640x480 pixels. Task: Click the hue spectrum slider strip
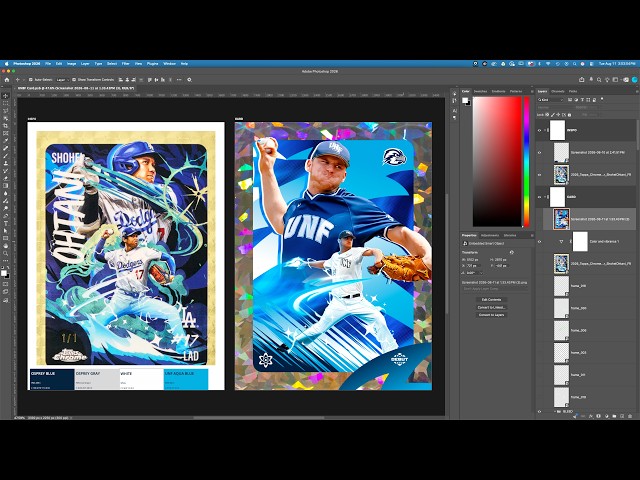pos(527,162)
